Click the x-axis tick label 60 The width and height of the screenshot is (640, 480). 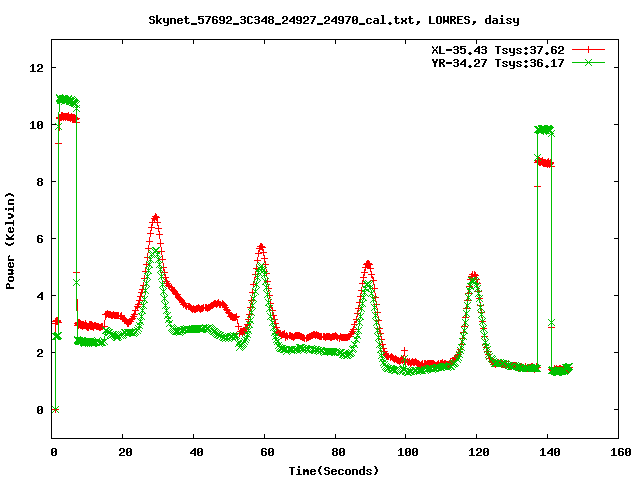(x=267, y=452)
